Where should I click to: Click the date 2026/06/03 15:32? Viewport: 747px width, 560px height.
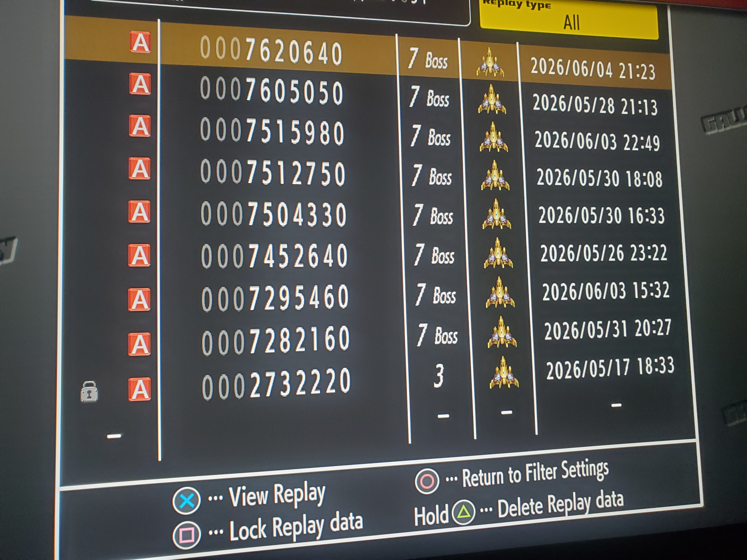point(606,291)
